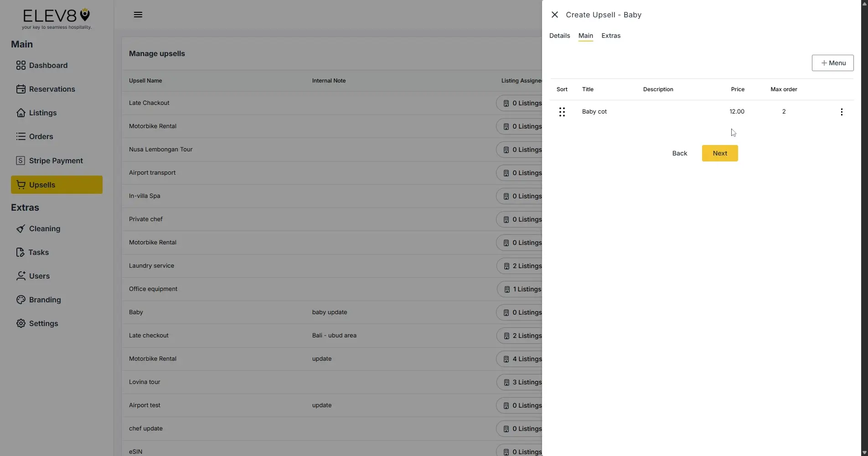
Task: Grab the drag handle for Baby cot
Action: (562, 111)
